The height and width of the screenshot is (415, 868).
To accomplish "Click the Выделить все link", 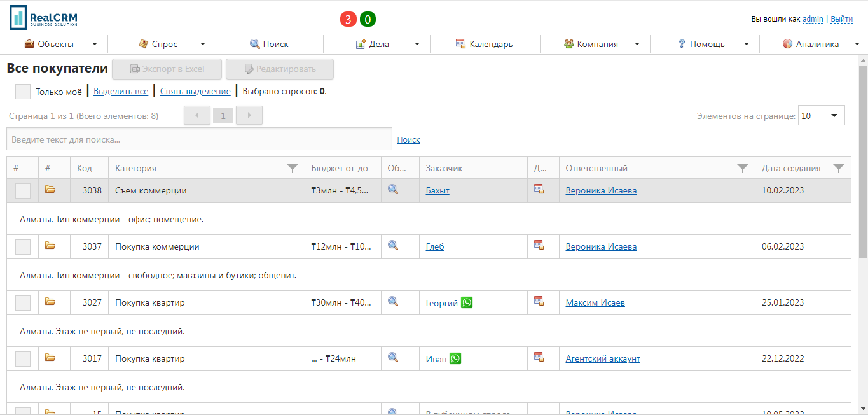I will 120,91.
